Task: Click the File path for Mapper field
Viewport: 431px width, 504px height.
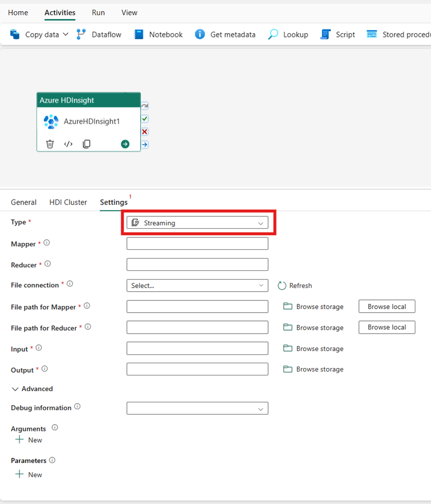Action: 197,306
